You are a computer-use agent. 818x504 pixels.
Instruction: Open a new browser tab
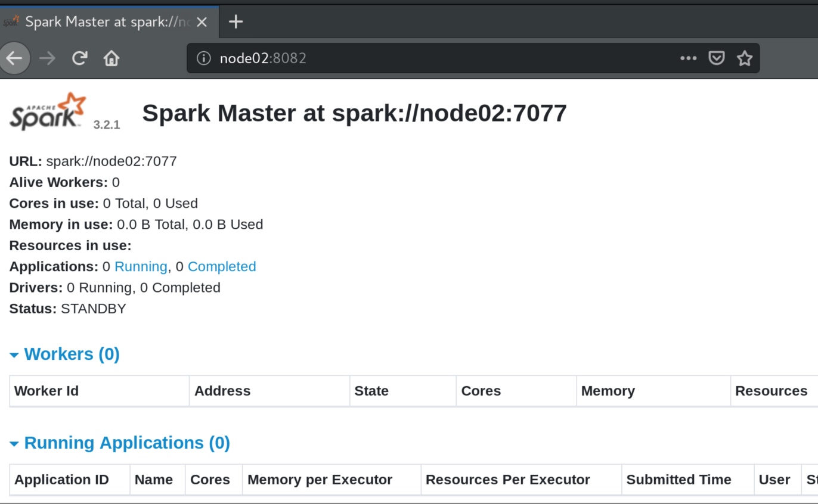click(x=236, y=22)
